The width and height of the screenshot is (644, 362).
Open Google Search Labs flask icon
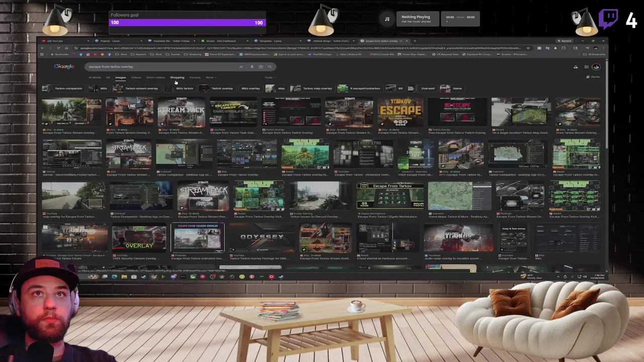tap(576, 66)
